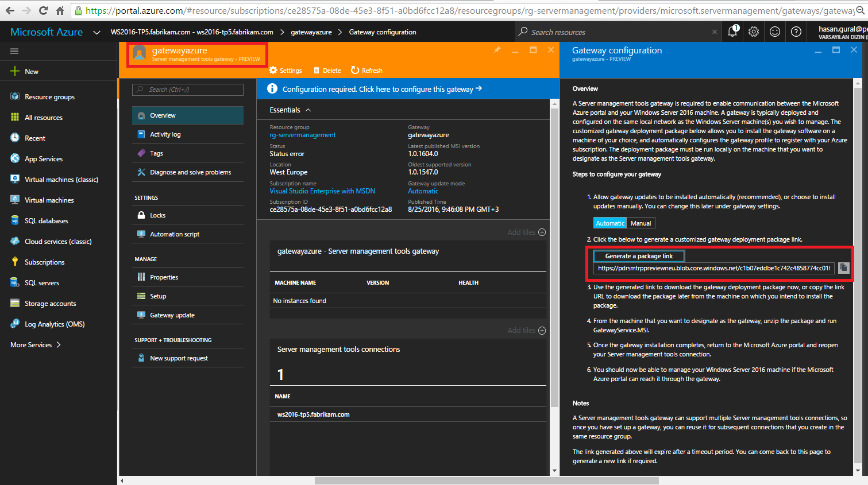This screenshot has height=485, width=868.
Task: Select ws2016-tp5.fabrikam.com connection row
Action: click(408, 414)
